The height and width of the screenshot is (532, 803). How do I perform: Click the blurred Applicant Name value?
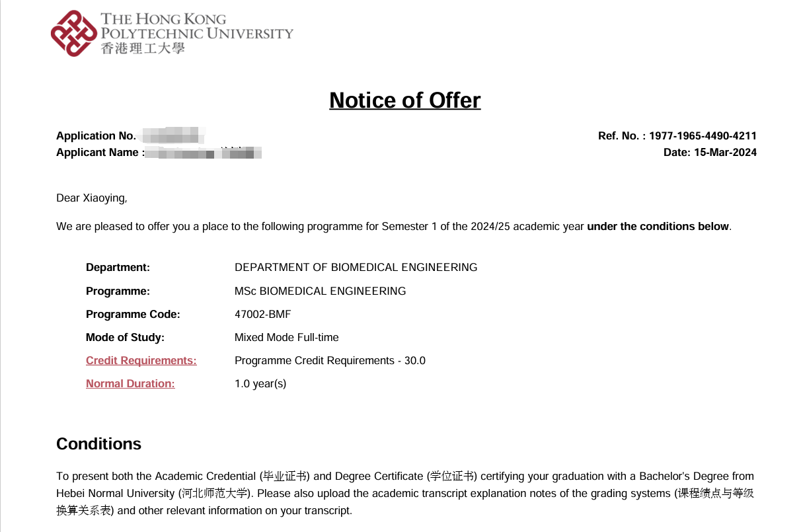tap(203, 153)
